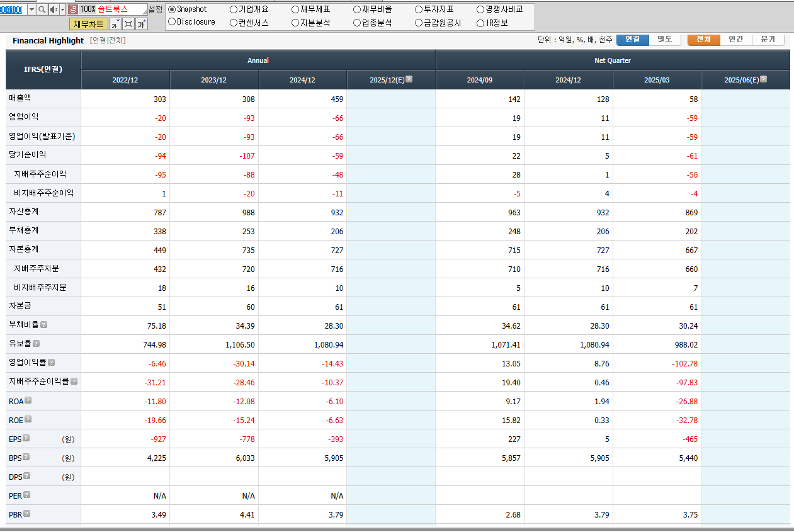
Task: Open dropdown arrow beside the speaker icon
Action: point(62,9)
